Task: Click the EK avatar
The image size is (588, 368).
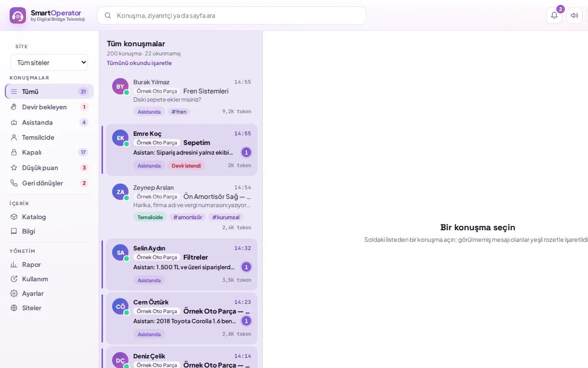Action: tap(120, 138)
